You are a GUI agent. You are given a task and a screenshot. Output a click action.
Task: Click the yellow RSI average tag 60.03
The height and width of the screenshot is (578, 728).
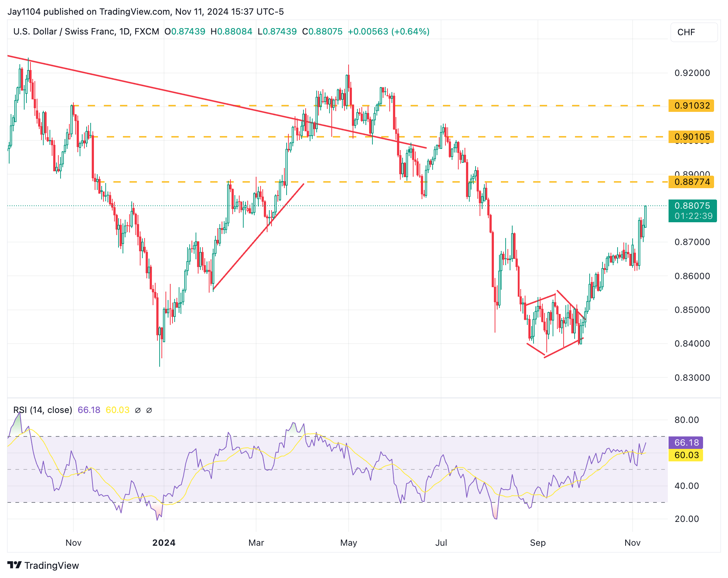point(686,455)
